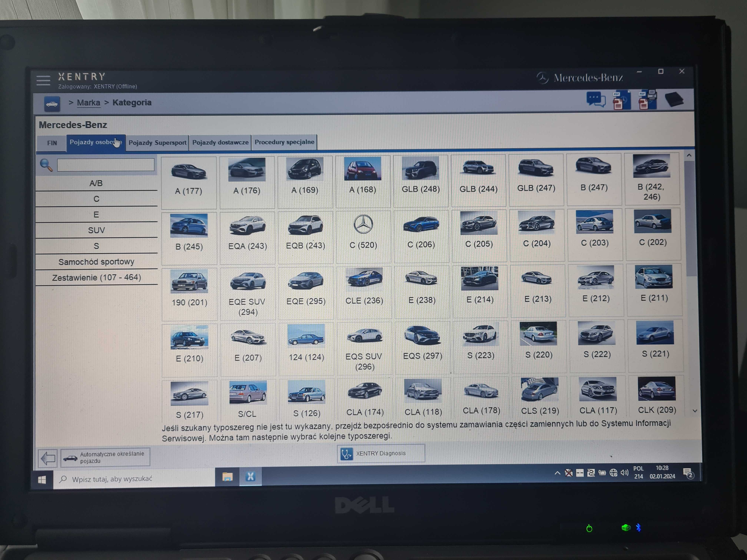Click the model search input field
This screenshot has height=560, width=747.
[106, 165]
